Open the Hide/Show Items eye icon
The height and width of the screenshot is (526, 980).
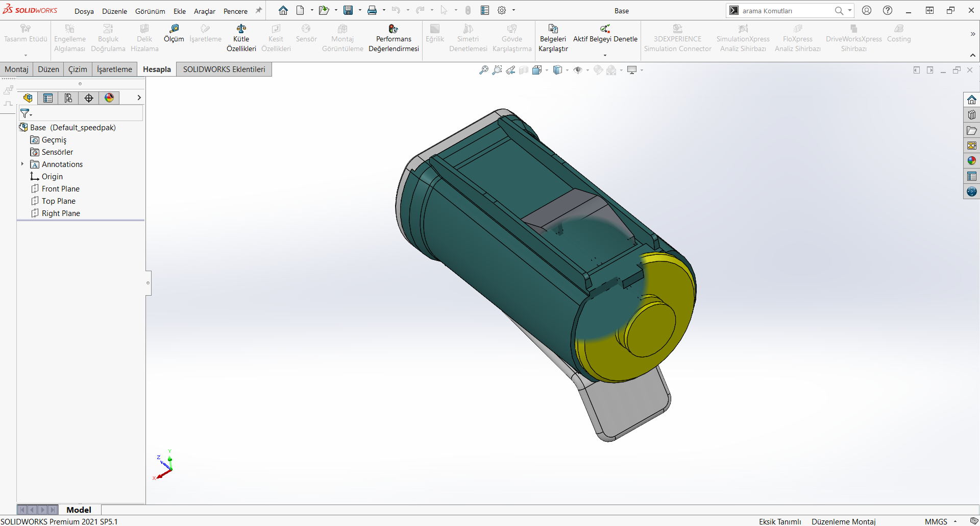tap(578, 70)
